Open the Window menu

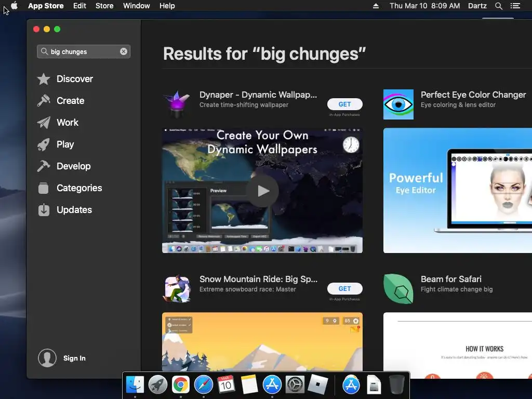(x=137, y=6)
